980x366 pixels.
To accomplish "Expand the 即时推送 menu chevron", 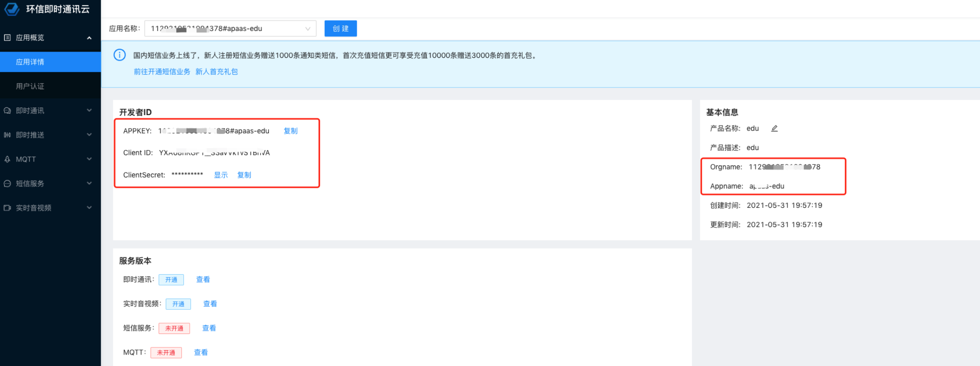I will point(89,135).
